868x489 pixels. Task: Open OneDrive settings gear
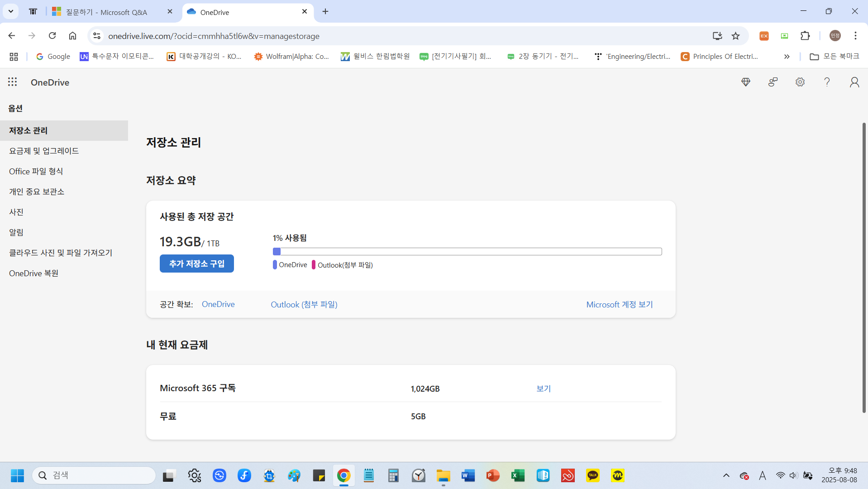tap(800, 82)
